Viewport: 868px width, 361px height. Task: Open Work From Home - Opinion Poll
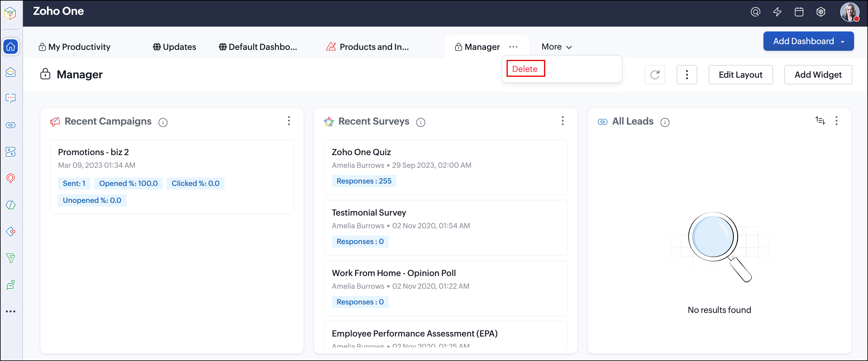[394, 273]
